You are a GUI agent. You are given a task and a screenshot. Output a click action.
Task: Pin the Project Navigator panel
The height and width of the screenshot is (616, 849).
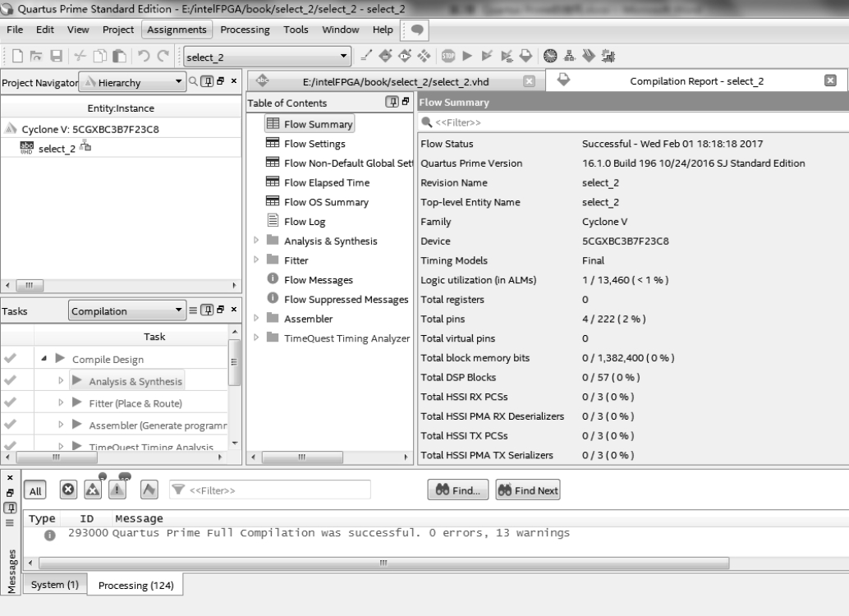tap(207, 81)
